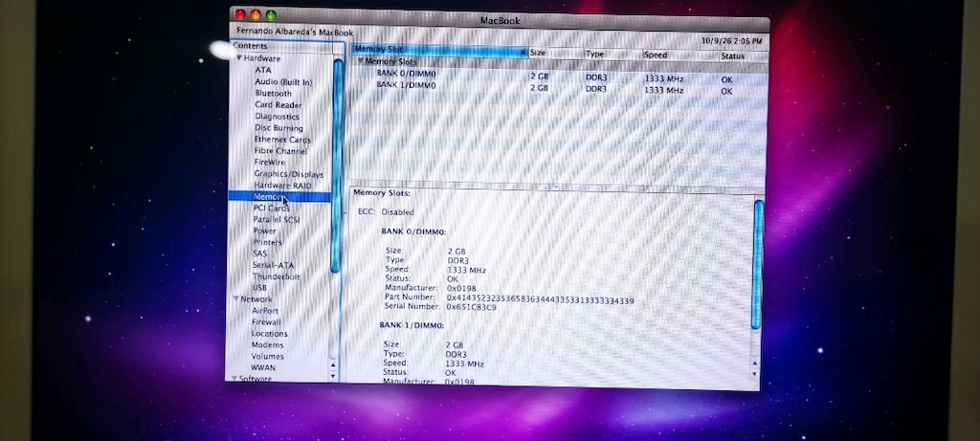Collapse the Memory Slots disclosure triangle

(x=361, y=62)
